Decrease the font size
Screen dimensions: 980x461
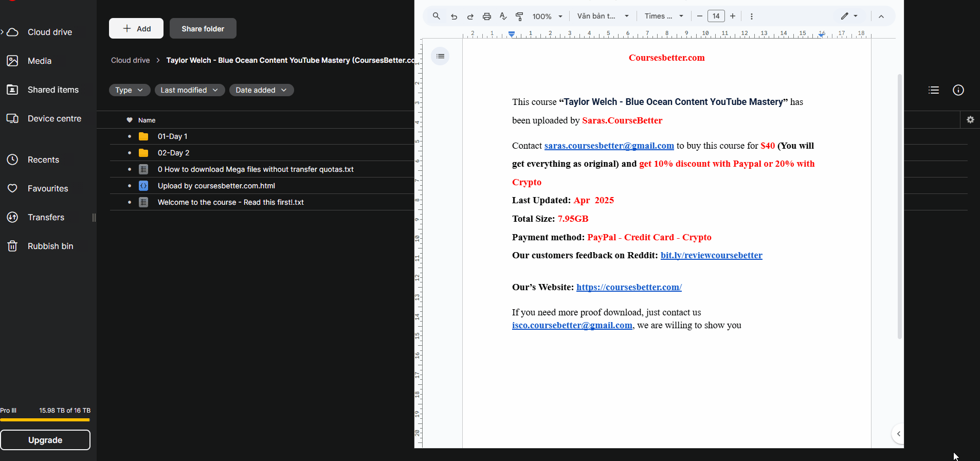(x=700, y=16)
